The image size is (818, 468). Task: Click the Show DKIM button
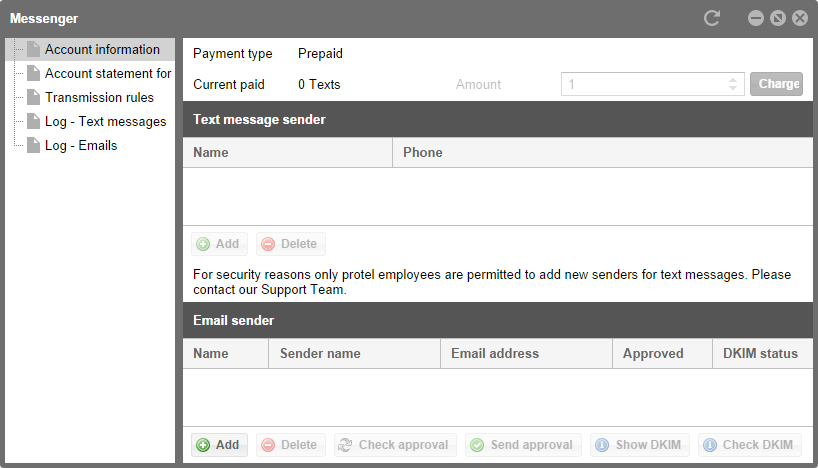coord(639,445)
